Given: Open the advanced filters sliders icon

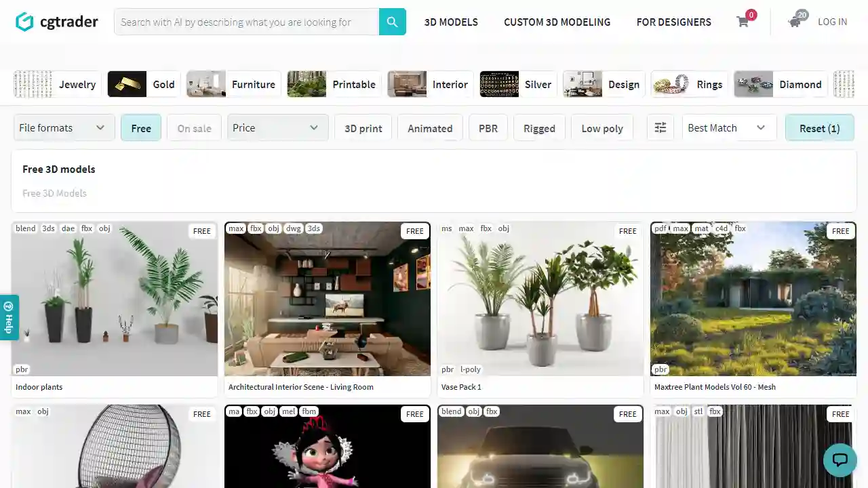Looking at the screenshot, I should [660, 127].
